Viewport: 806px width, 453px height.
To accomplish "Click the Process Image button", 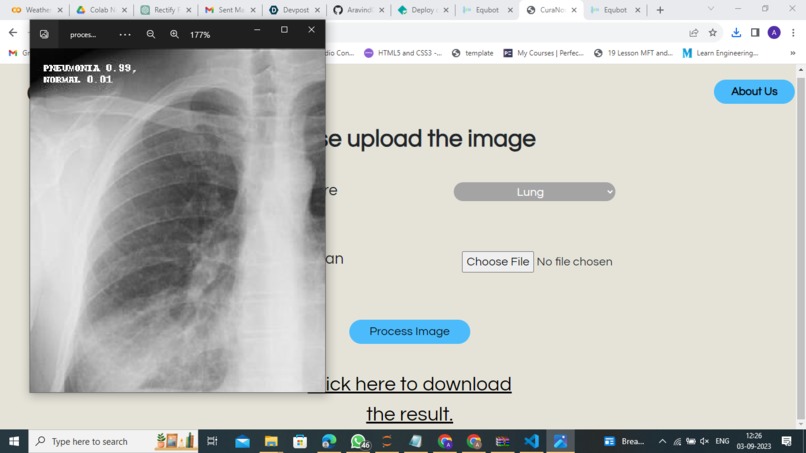I will coord(409,332).
